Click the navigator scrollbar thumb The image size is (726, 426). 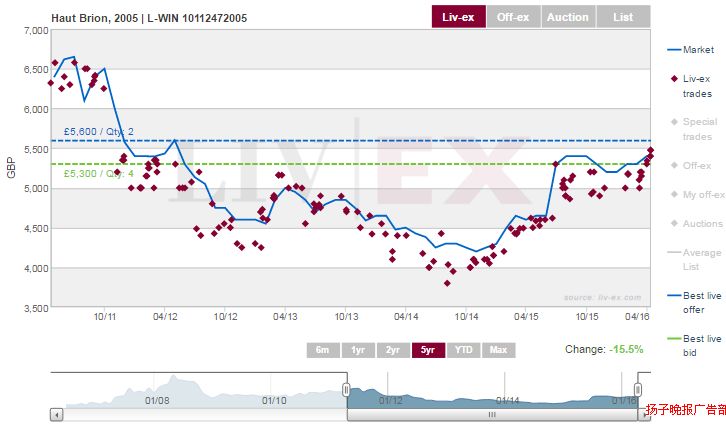click(x=492, y=414)
